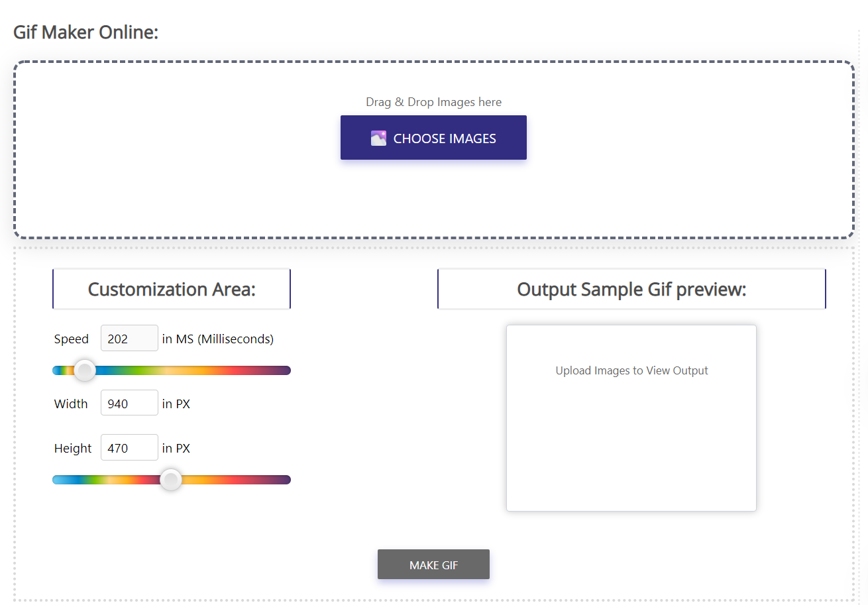Click the 'in MS (Milliseconds)' label
This screenshot has height=605, width=868.
click(218, 339)
